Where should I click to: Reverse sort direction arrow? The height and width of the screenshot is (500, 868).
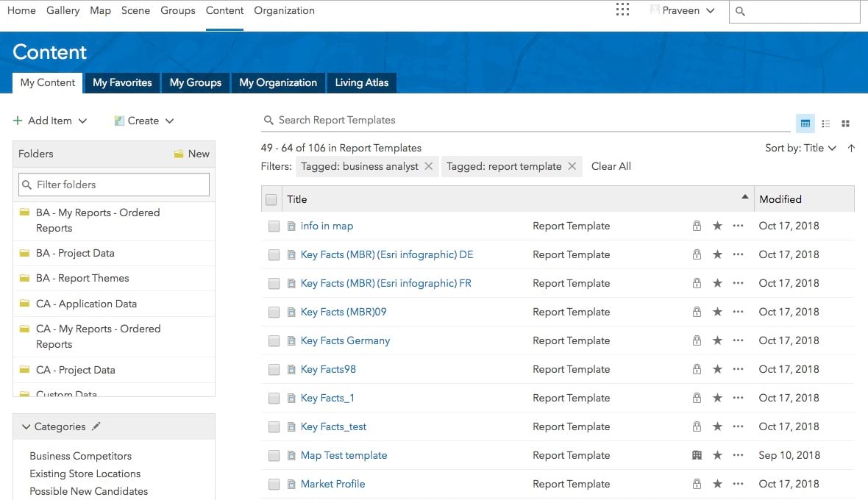click(x=851, y=148)
